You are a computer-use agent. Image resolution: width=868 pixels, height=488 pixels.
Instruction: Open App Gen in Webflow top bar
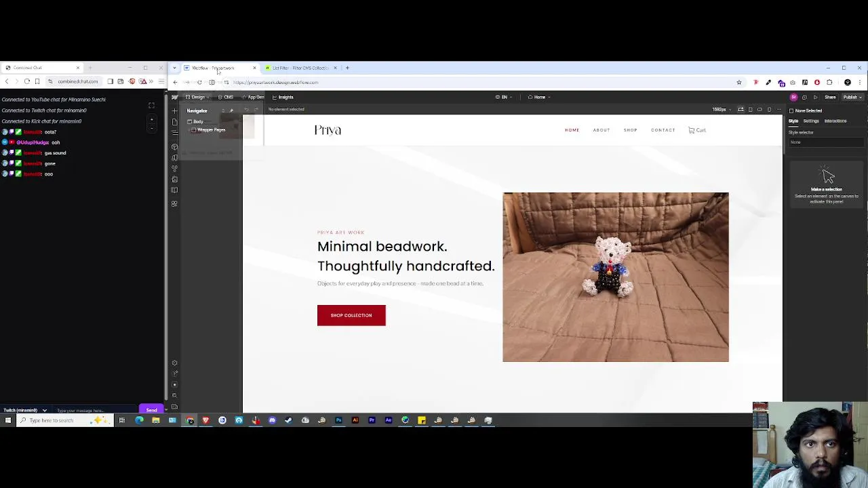click(253, 97)
